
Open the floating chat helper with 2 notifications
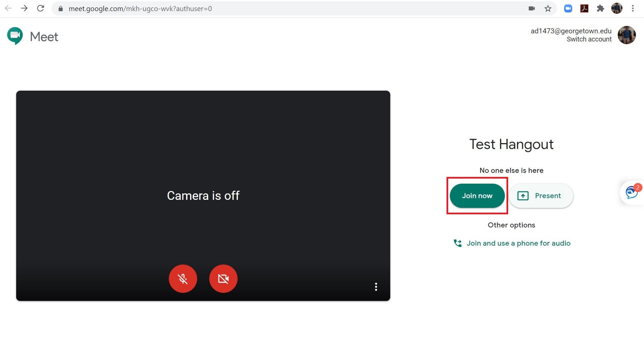click(x=632, y=192)
